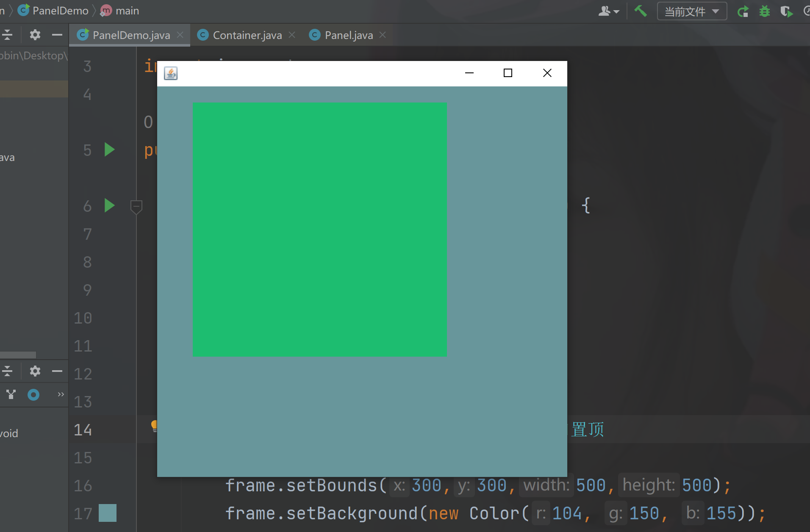Click the x value 300 in setBounds

point(427,485)
